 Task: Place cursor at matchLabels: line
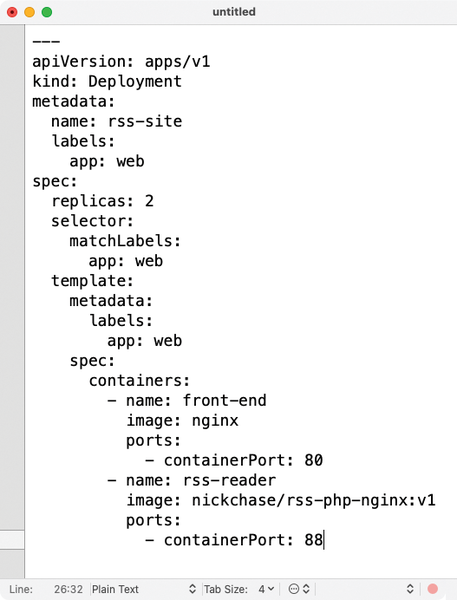125,241
